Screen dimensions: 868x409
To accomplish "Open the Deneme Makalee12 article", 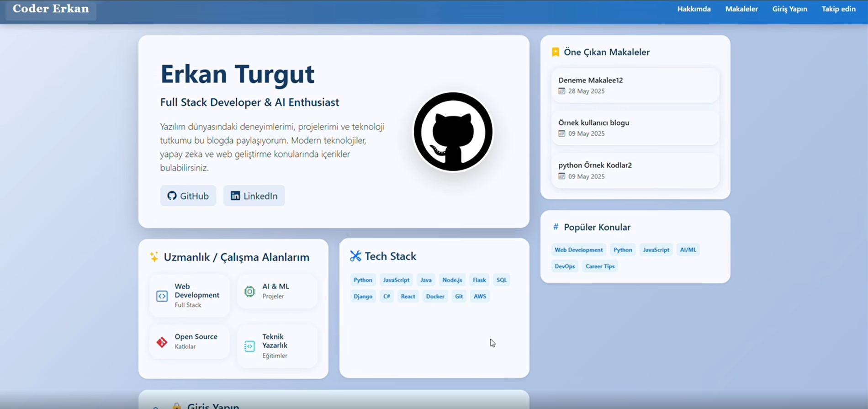I will pyautogui.click(x=635, y=85).
